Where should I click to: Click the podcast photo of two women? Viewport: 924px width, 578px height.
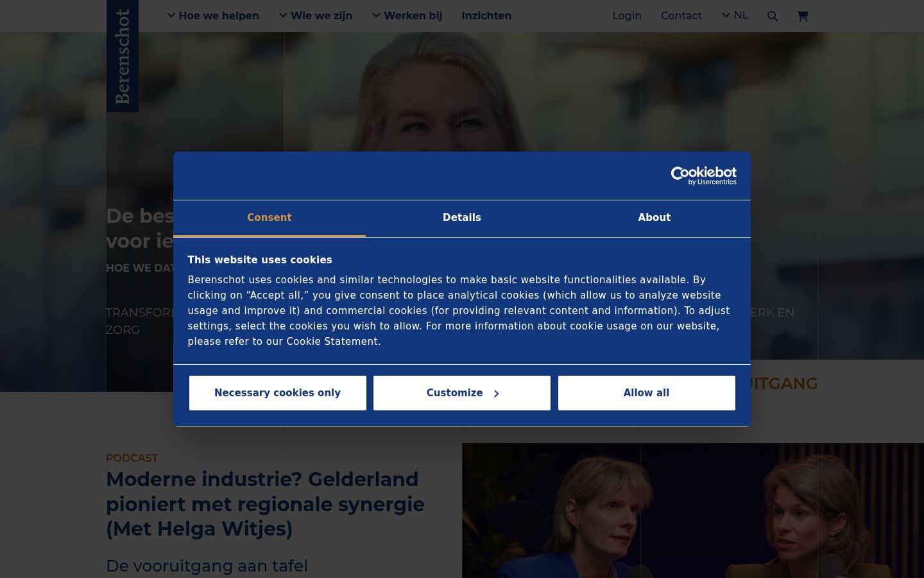point(693,511)
